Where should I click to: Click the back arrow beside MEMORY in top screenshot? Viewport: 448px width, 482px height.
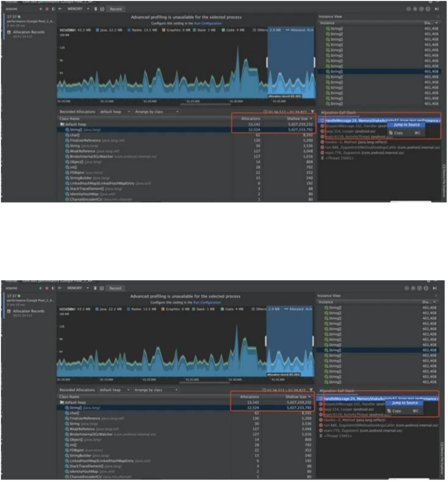coord(60,9)
